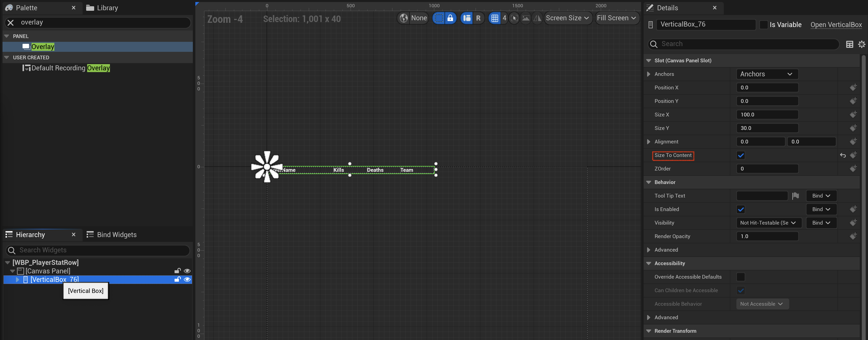Collapse Slot (Canvas Panel Slot) section
Image resolution: width=868 pixels, height=340 pixels.
pos(648,61)
